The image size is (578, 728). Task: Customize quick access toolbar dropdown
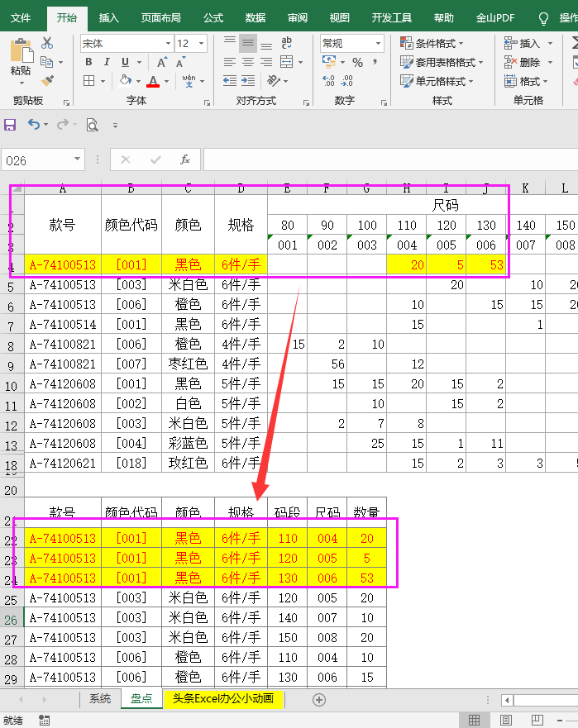[115, 126]
